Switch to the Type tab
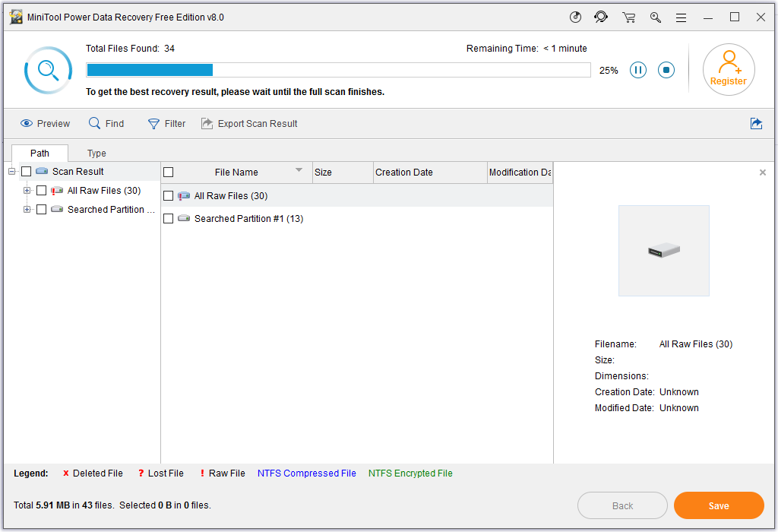 click(96, 153)
